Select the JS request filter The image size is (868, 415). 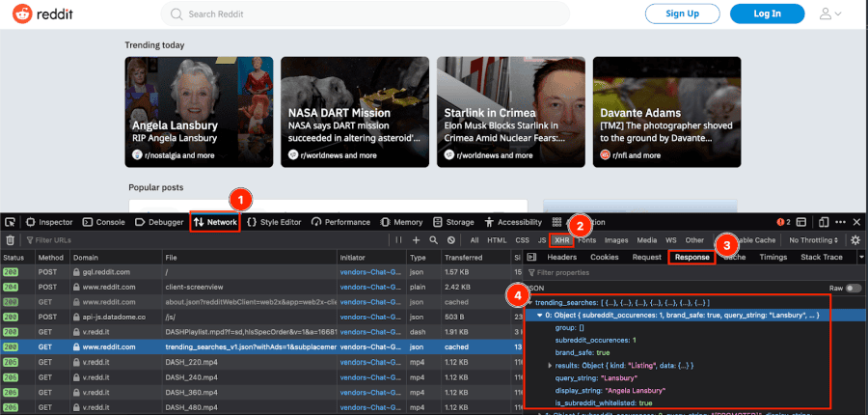[541, 240]
